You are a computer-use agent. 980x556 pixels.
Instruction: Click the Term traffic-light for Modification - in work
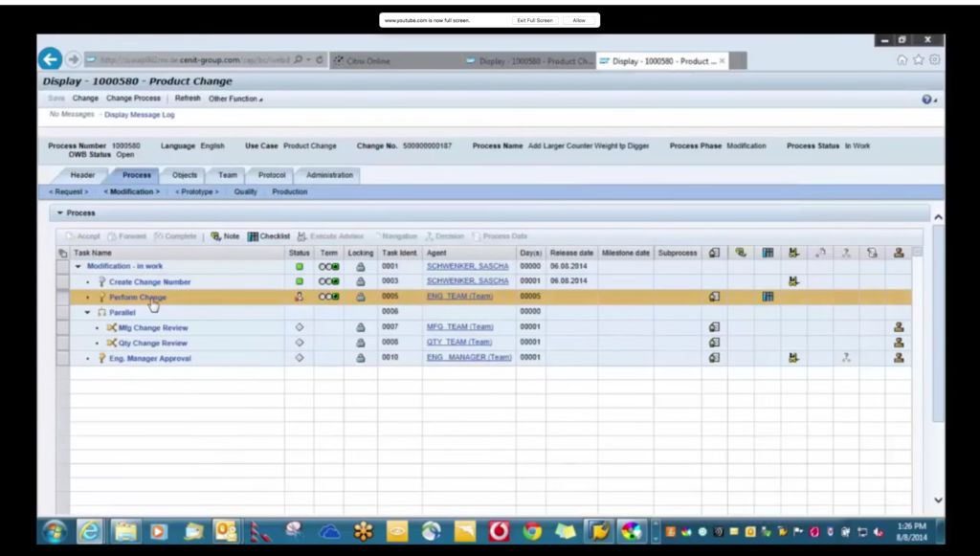pos(328,266)
